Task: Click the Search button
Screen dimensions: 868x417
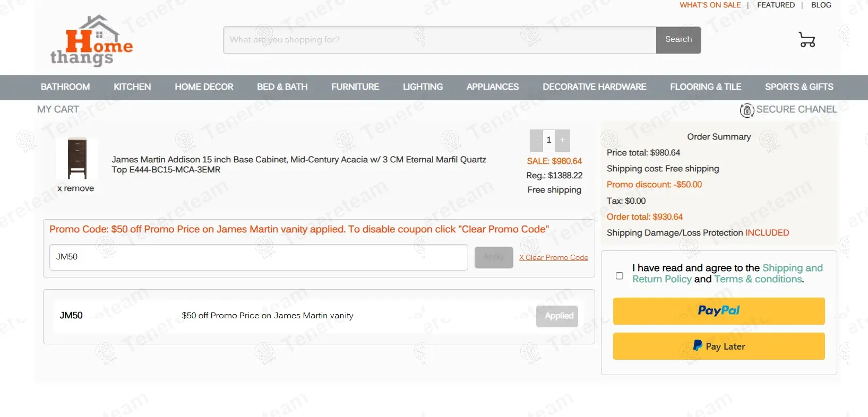Action: [x=678, y=40]
